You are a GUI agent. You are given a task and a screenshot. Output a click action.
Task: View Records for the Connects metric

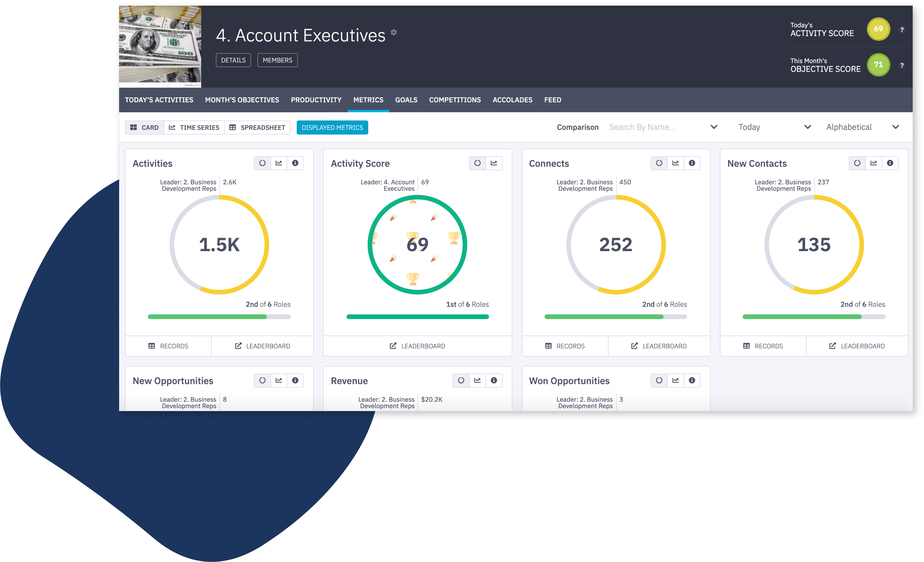pos(565,346)
